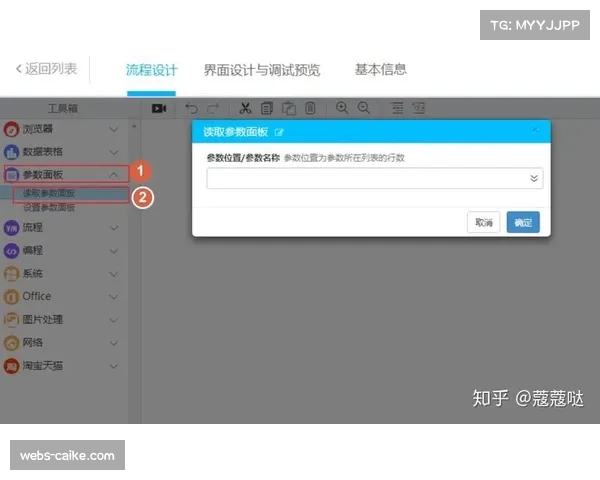Click the 参数位置/参数名称 input field
The height and width of the screenshot is (480, 600).
375,178
